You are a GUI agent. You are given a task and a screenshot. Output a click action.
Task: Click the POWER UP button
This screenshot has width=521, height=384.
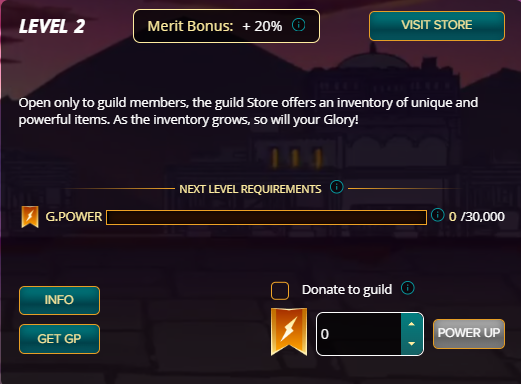pyautogui.click(x=469, y=334)
